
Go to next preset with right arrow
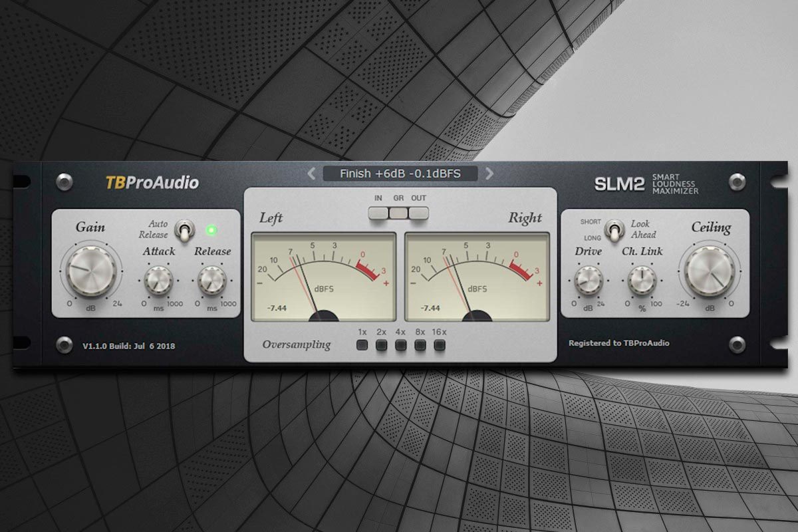[489, 174]
